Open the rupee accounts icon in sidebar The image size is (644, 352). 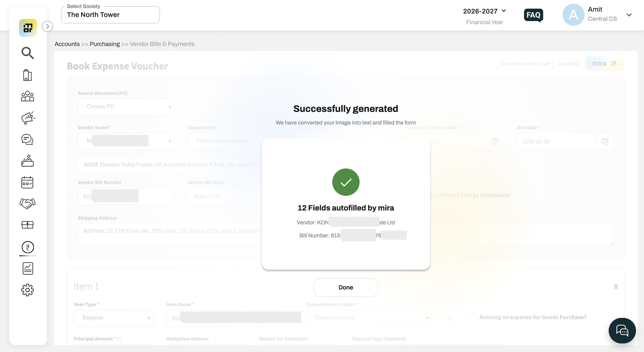click(28, 247)
